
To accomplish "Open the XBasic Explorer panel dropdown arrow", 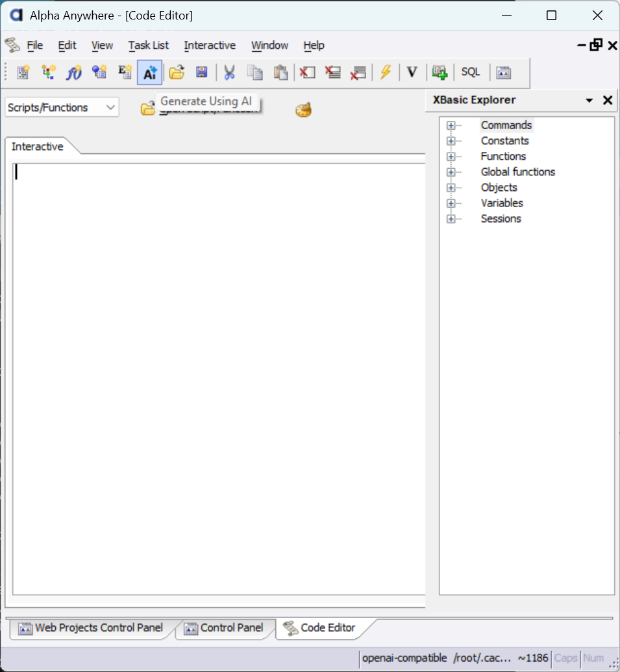I will (589, 100).
